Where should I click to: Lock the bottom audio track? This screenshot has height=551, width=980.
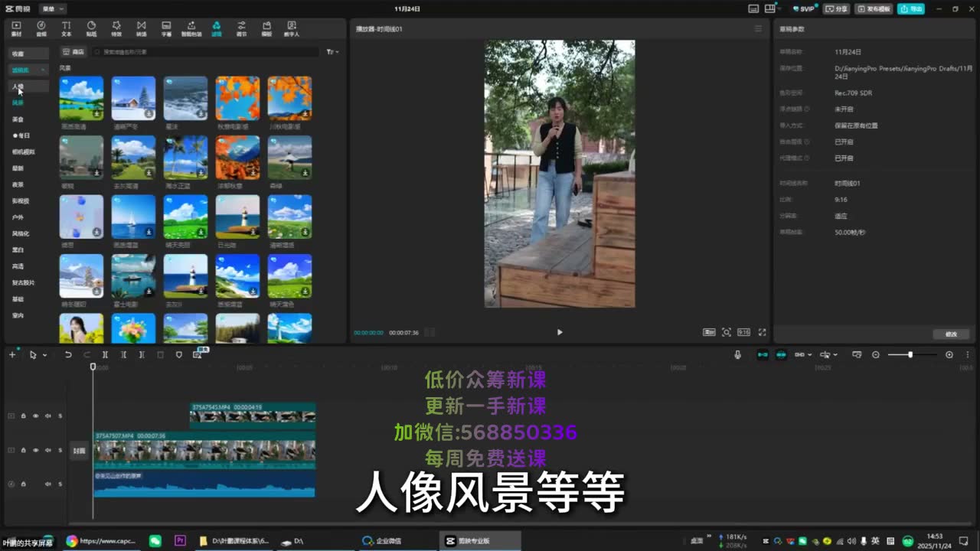click(x=24, y=484)
